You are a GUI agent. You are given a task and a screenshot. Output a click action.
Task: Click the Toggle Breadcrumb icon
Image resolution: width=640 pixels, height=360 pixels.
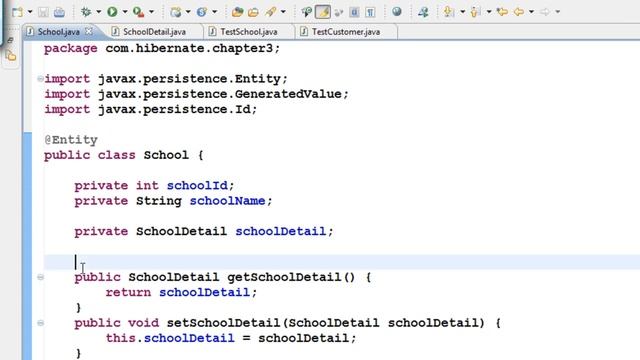point(306,12)
